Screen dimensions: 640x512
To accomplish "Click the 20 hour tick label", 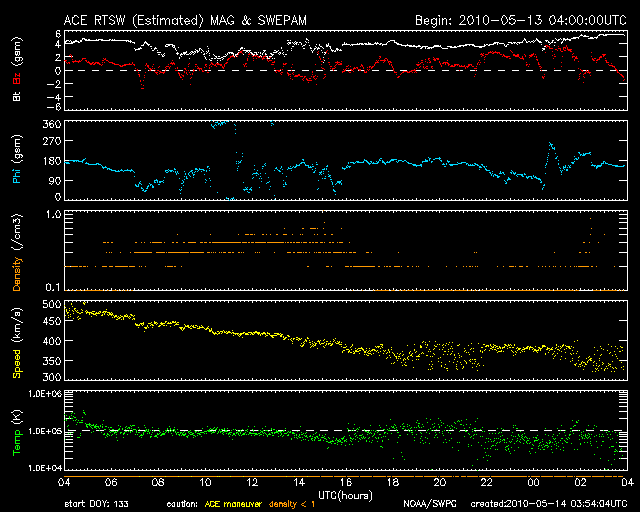I will click(439, 482).
